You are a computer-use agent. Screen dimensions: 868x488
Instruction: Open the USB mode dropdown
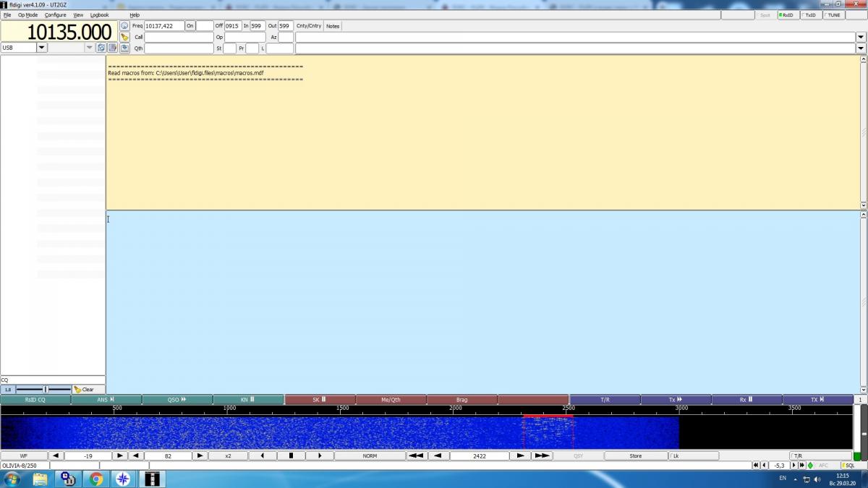[41, 48]
